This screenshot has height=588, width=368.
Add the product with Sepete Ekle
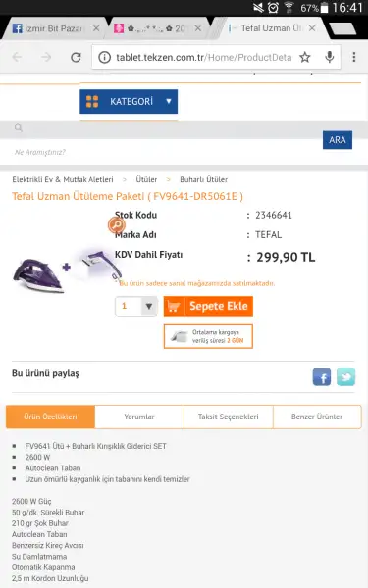[x=208, y=306]
